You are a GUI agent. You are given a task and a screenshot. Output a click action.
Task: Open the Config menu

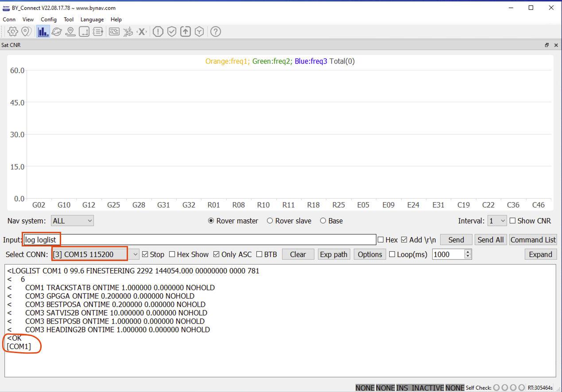tap(49, 19)
